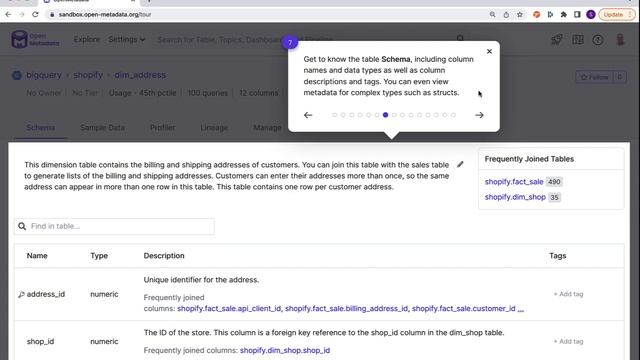This screenshot has height=360, width=640.
Task: Click the 12 columns stat
Action: [259, 93]
